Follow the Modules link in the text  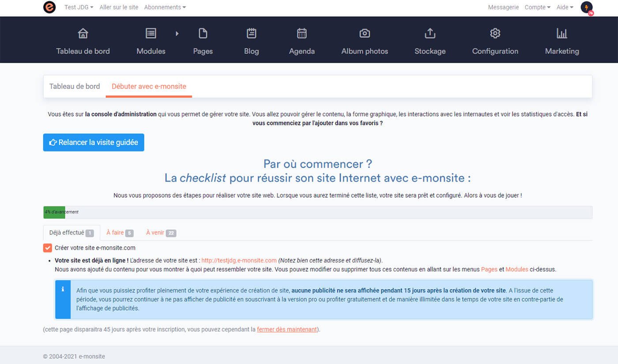click(x=517, y=269)
